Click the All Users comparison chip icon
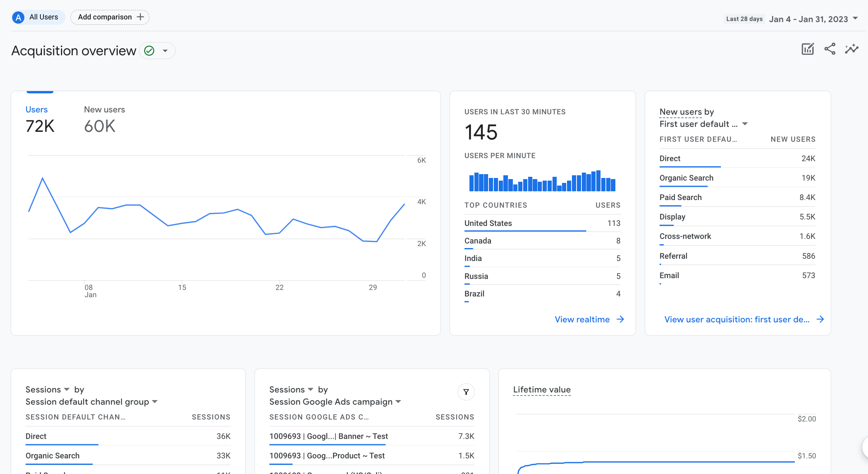 18,17
